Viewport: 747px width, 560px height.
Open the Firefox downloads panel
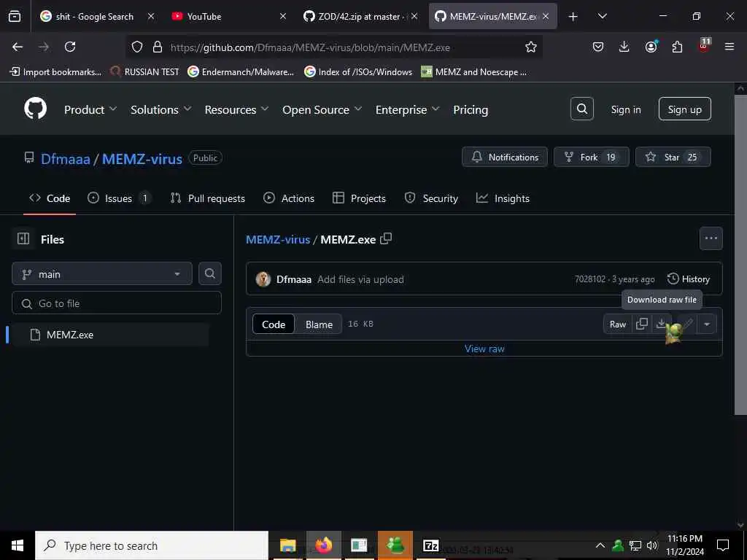[x=624, y=47]
